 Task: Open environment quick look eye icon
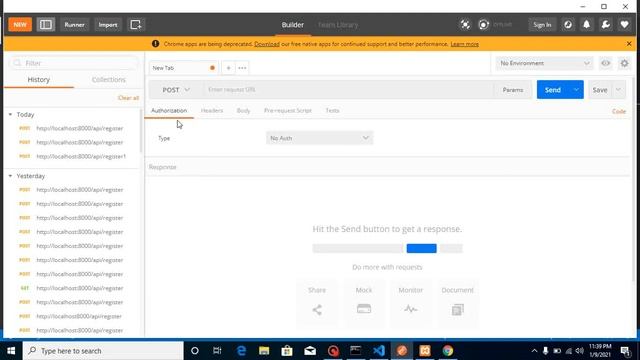[x=606, y=63]
